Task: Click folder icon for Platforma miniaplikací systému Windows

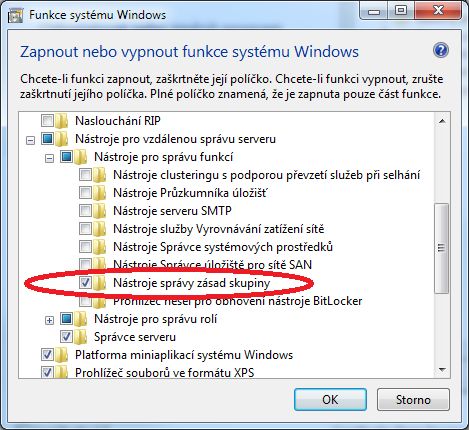Action: coord(62,355)
